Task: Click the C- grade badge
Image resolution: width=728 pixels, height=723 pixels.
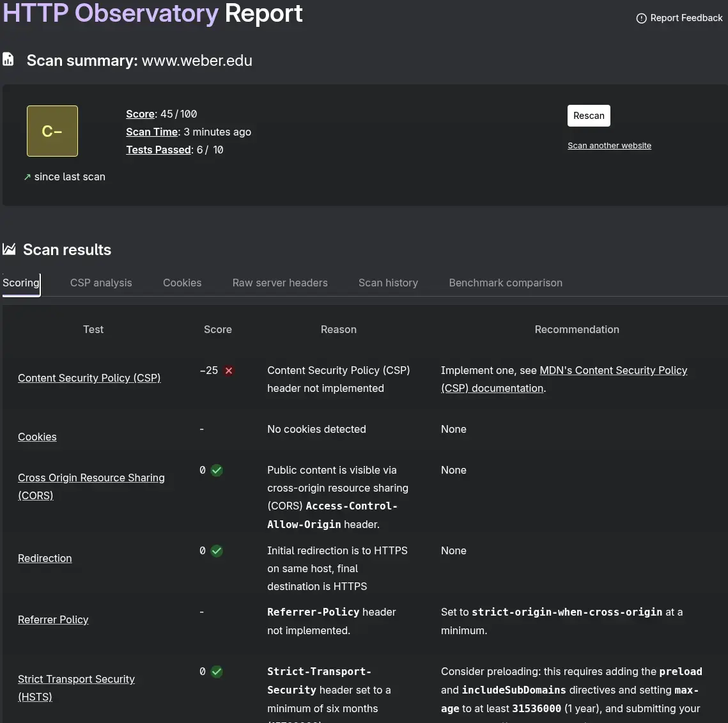Action: (52, 130)
